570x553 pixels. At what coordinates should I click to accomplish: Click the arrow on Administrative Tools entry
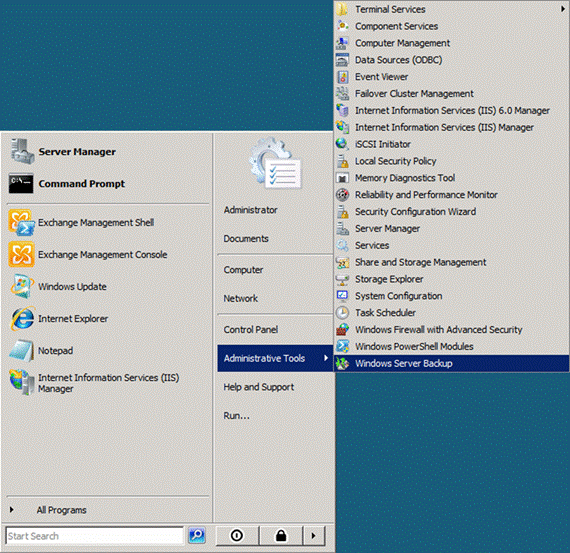326,358
